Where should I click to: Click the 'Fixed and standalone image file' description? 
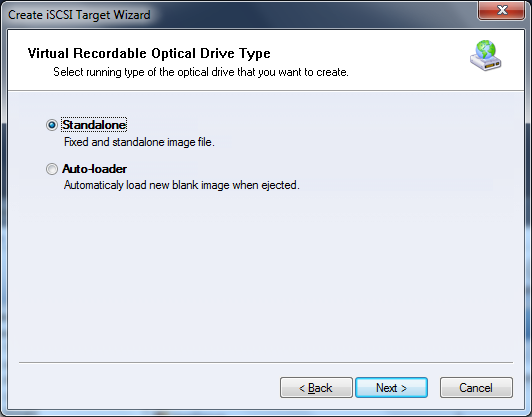click(x=139, y=142)
